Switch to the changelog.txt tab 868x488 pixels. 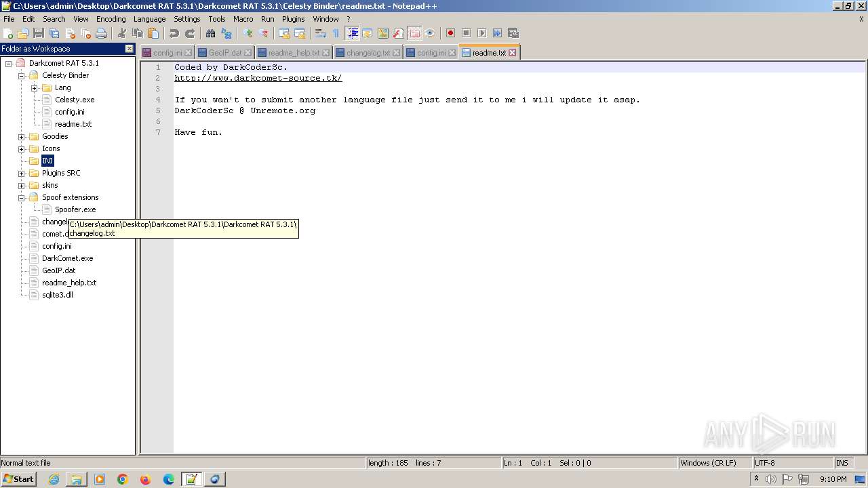(368, 53)
